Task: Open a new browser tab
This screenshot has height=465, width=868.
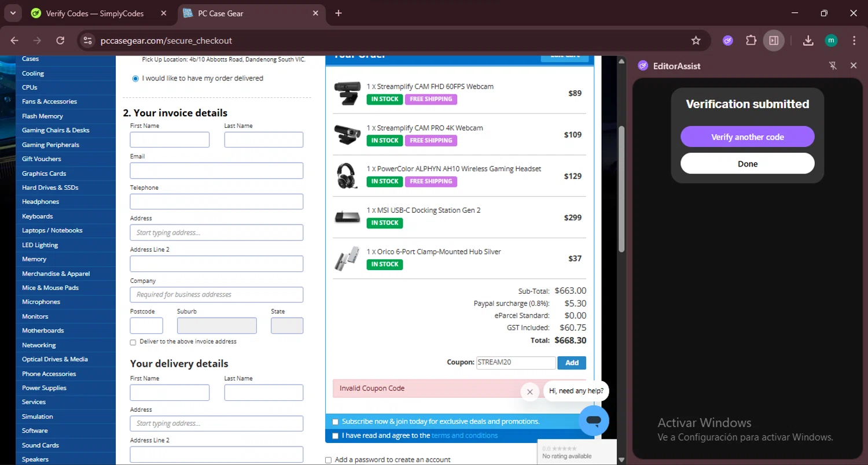Action: click(339, 13)
